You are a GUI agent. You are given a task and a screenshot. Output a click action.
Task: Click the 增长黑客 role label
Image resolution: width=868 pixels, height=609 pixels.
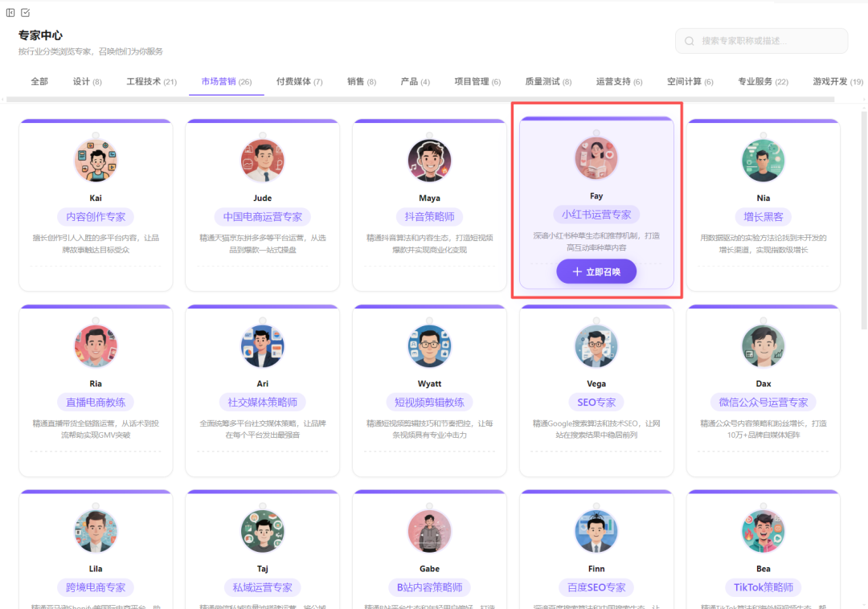click(x=763, y=217)
